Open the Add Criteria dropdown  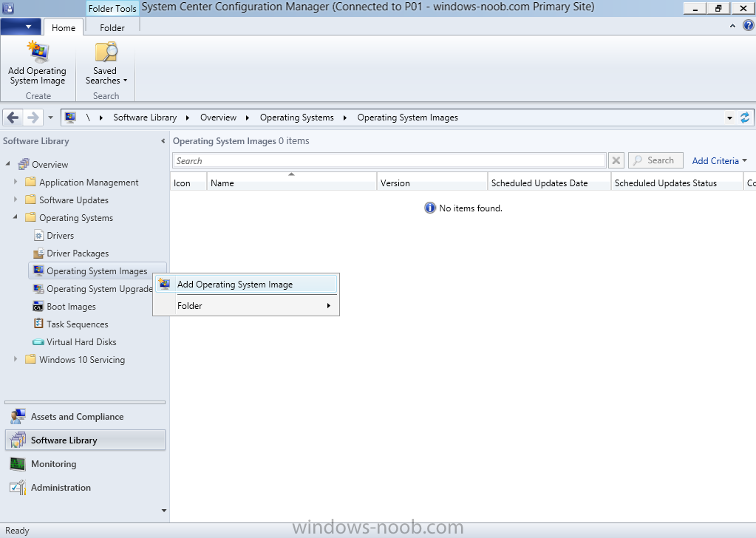(719, 160)
